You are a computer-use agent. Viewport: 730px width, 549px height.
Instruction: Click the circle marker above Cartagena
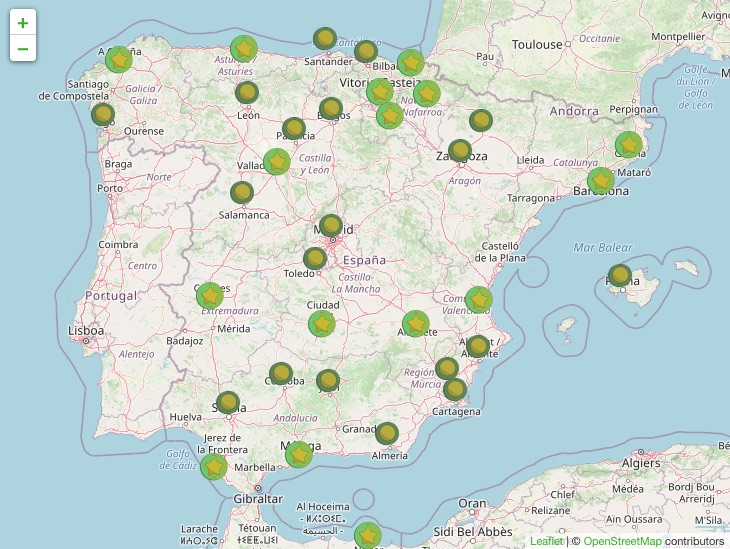455,389
